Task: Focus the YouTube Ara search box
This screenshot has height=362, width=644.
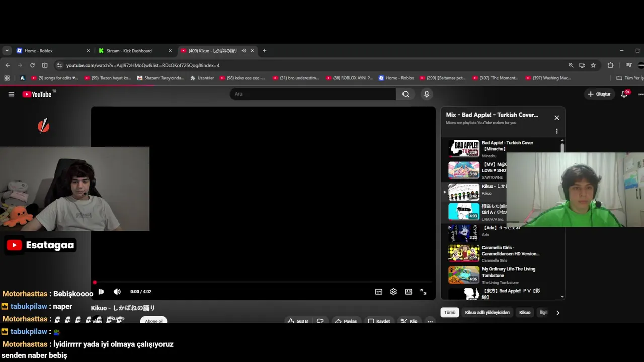Action: (313, 94)
